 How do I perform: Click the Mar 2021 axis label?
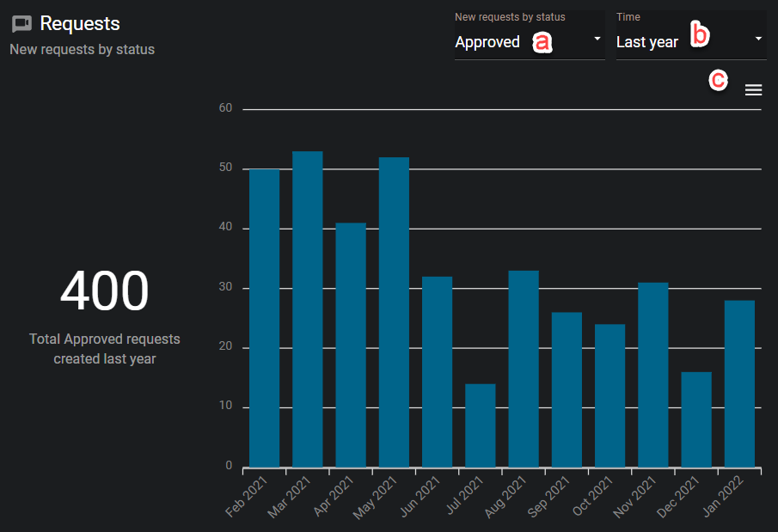[x=289, y=497]
